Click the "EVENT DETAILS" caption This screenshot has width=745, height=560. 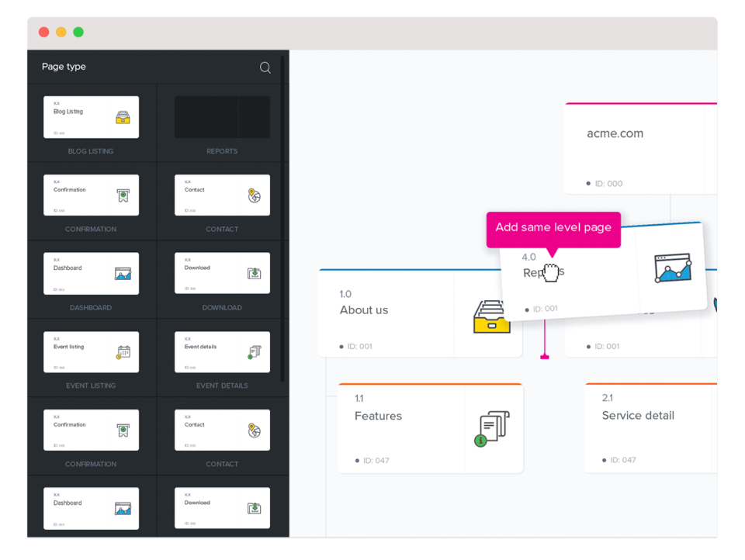[x=222, y=385]
